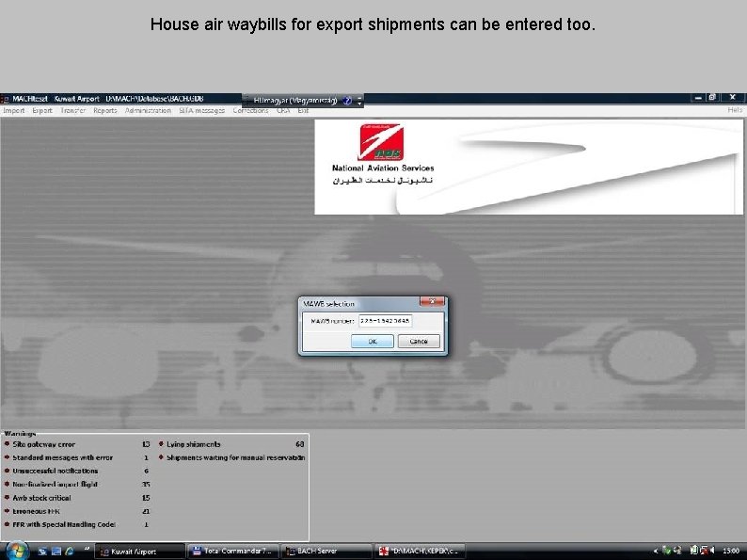
Task: Switch to D:\MACH\KEPEK taskbar button
Action: (x=420, y=552)
